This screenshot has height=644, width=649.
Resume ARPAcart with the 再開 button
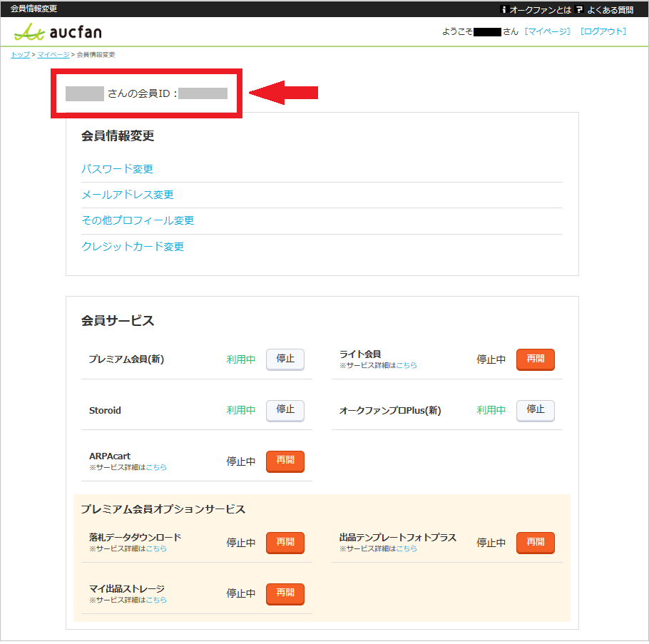[x=285, y=461]
